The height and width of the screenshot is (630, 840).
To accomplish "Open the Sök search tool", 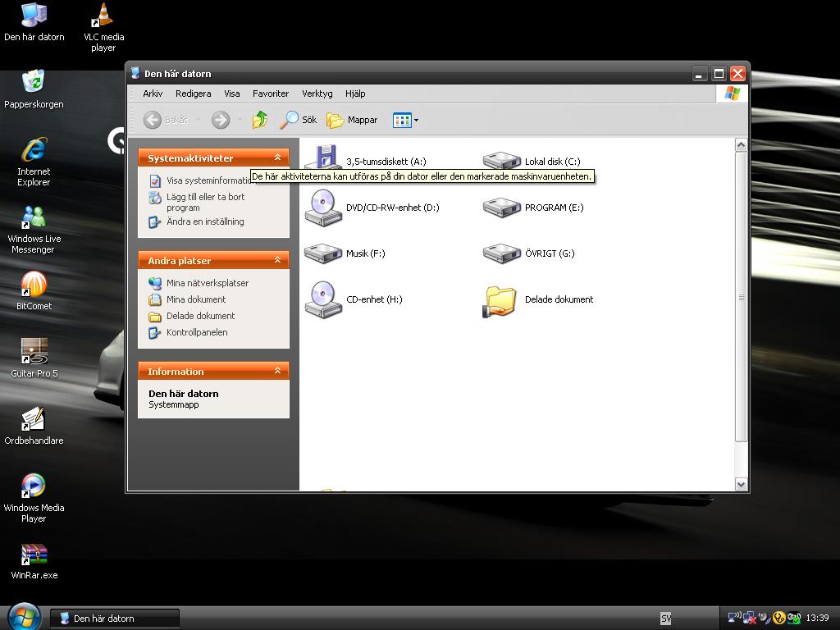I will coord(299,120).
